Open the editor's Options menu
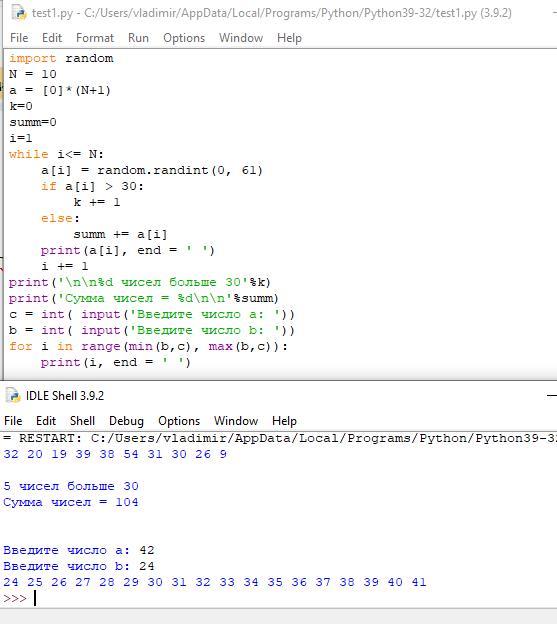The image size is (557, 624). pos(184,38)
